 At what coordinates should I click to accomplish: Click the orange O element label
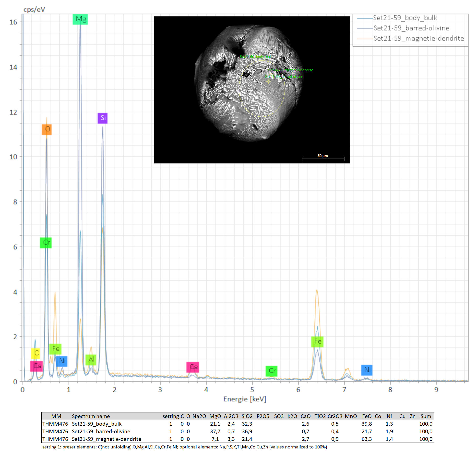[47, 129]
